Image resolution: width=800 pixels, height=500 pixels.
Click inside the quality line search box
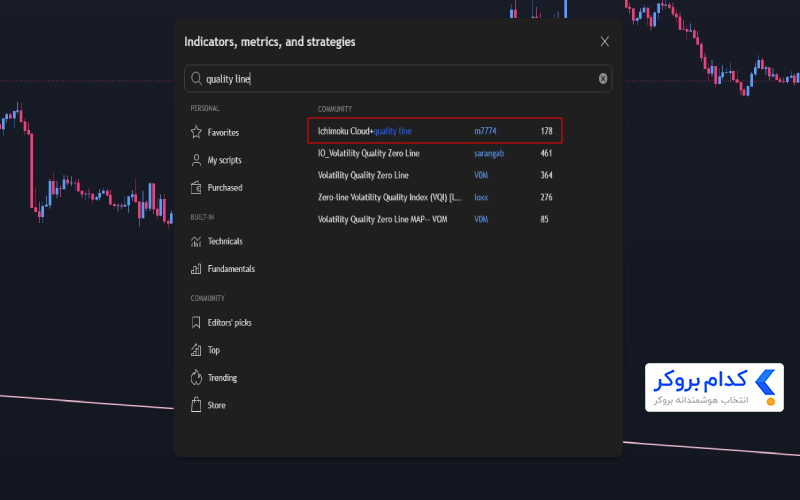pyautogui.click(x=398, y=79)
